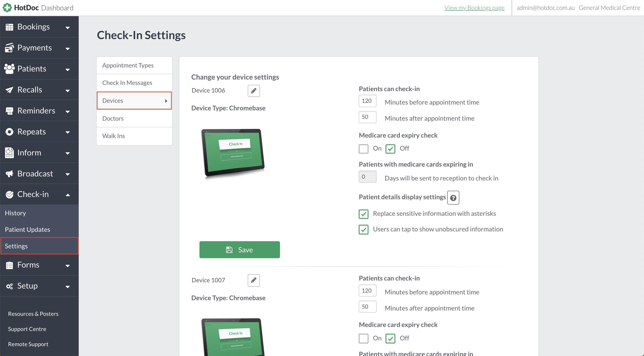
Task: Click the HotDoc green cross logo
Action: coord(7,8)
